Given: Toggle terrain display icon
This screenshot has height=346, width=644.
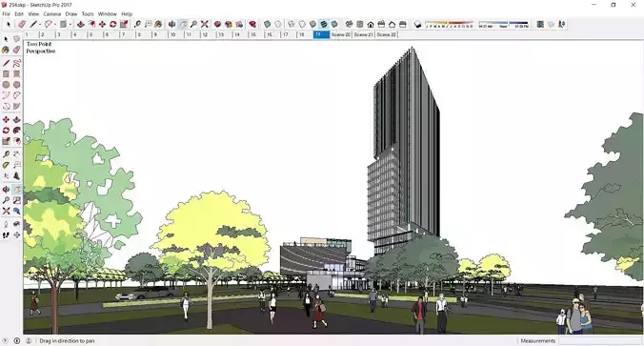Looking at the screenshot, I should pos(552,25).
